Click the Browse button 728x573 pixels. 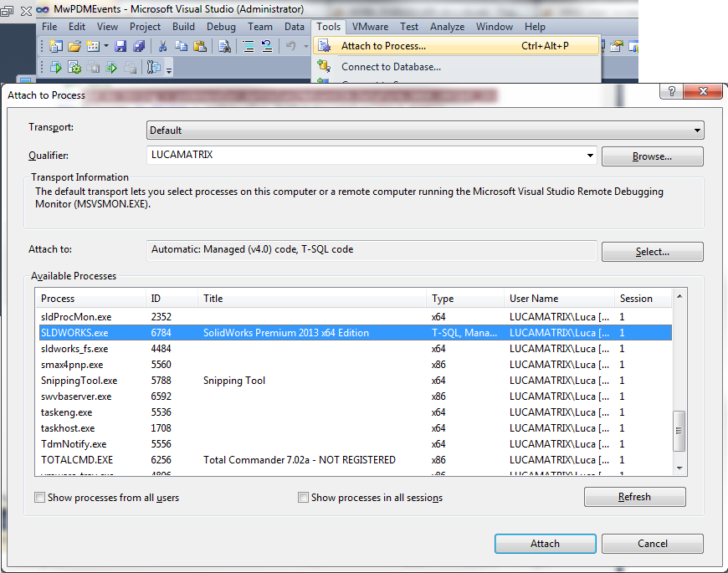click(653, 156)
